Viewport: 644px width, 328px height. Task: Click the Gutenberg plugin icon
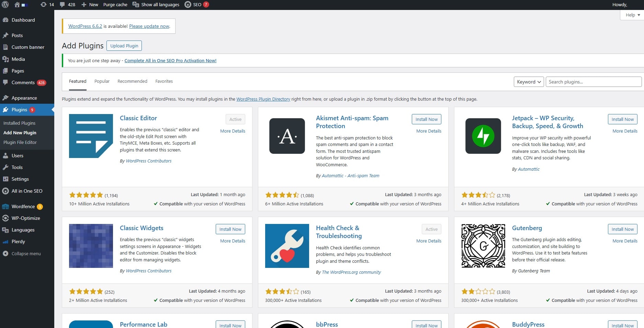pyautogui.click(x=483, y=246)
